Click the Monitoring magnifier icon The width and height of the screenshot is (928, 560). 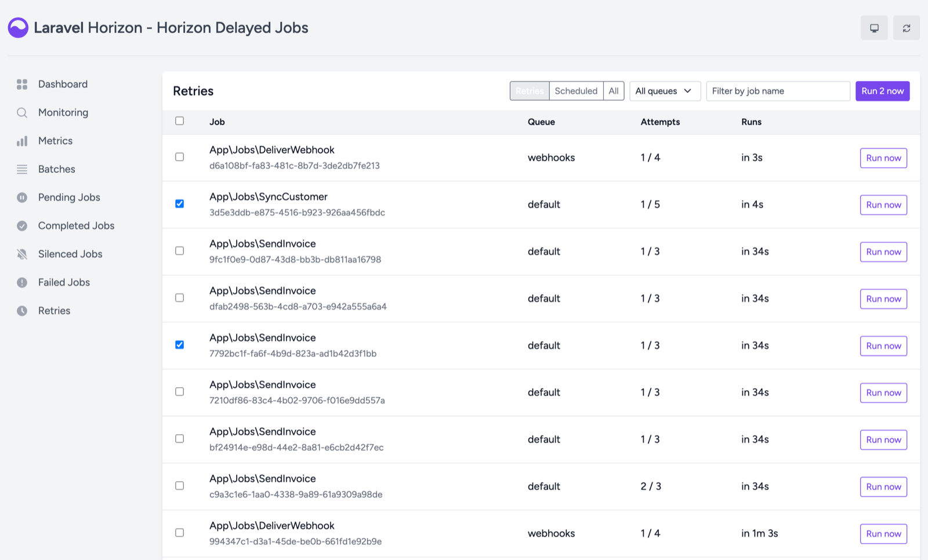point(22,112)
